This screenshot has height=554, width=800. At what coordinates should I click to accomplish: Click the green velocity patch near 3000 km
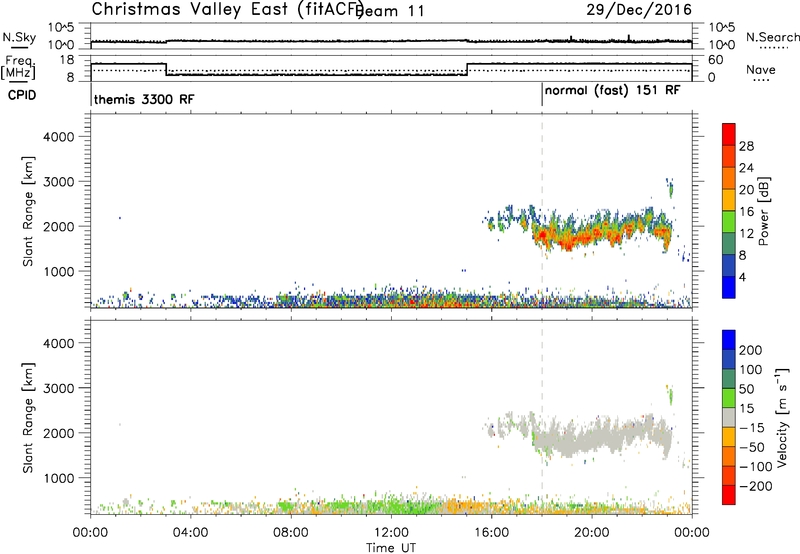(x=670, y=395)
